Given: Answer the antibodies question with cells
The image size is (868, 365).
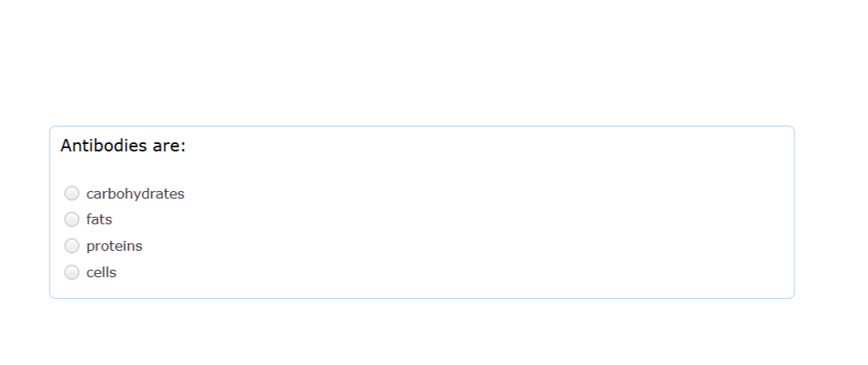Looking at the screenshot, I should [x=72, y=272].
